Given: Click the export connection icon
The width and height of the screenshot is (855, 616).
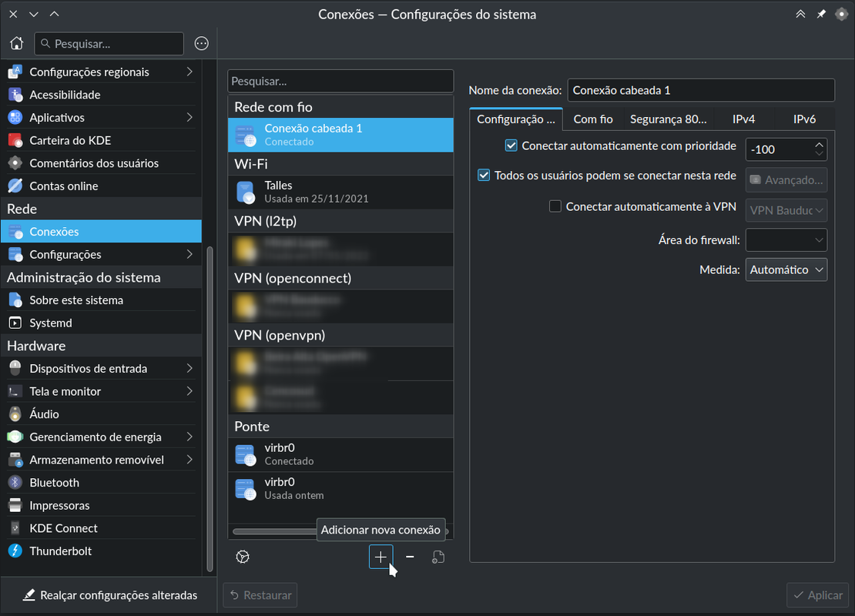Looking at the screenshot, I should click(x=438, y=557).
